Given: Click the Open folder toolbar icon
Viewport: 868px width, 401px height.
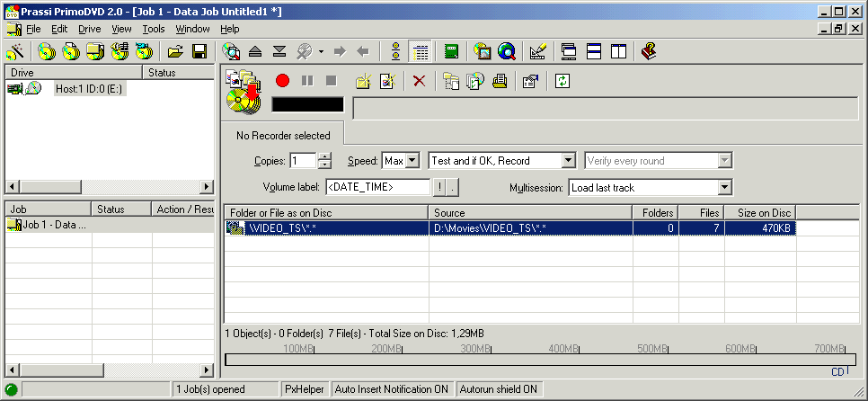Looking at the screenshot, I should pyautogui.click(x=176, y=51).
